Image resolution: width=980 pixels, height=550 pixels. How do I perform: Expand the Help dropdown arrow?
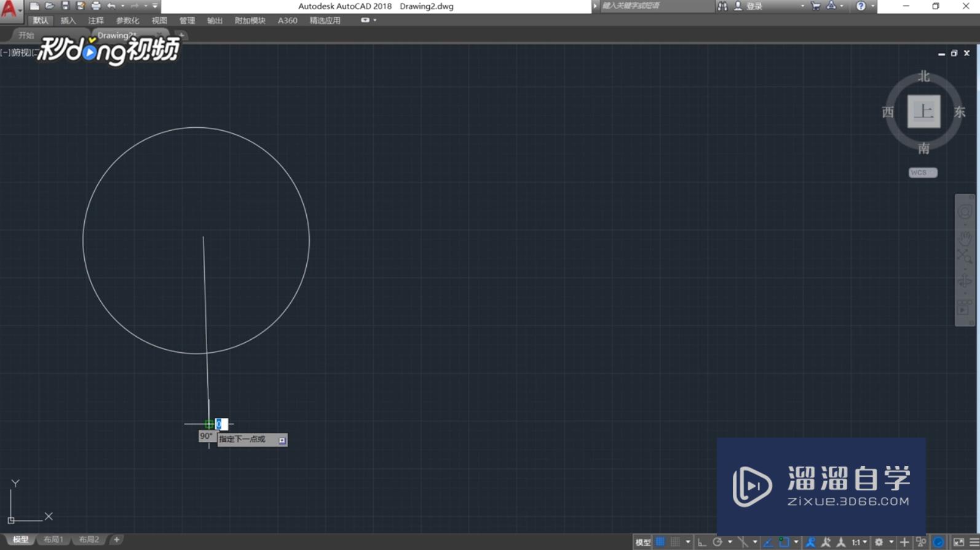point(872,6)
